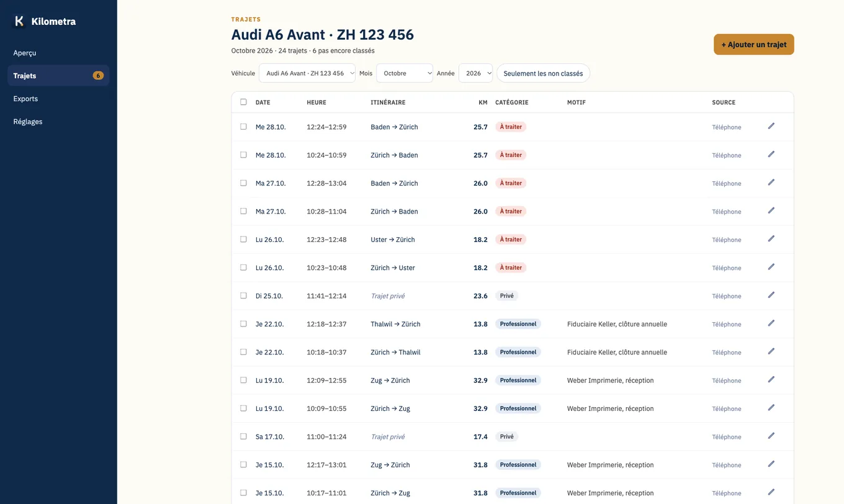Viewport: 844px width, 504px height.
Task: Click the KM column header
Action: pos(483,102)
